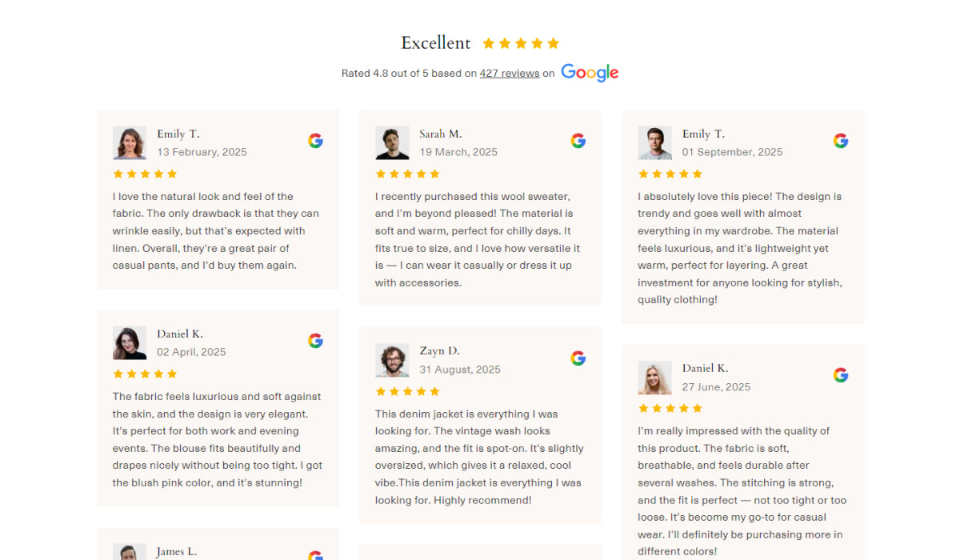Click the star rating on Sarah M.'s review
Viewport: 960px width, 560px height.
pos(407,174)
